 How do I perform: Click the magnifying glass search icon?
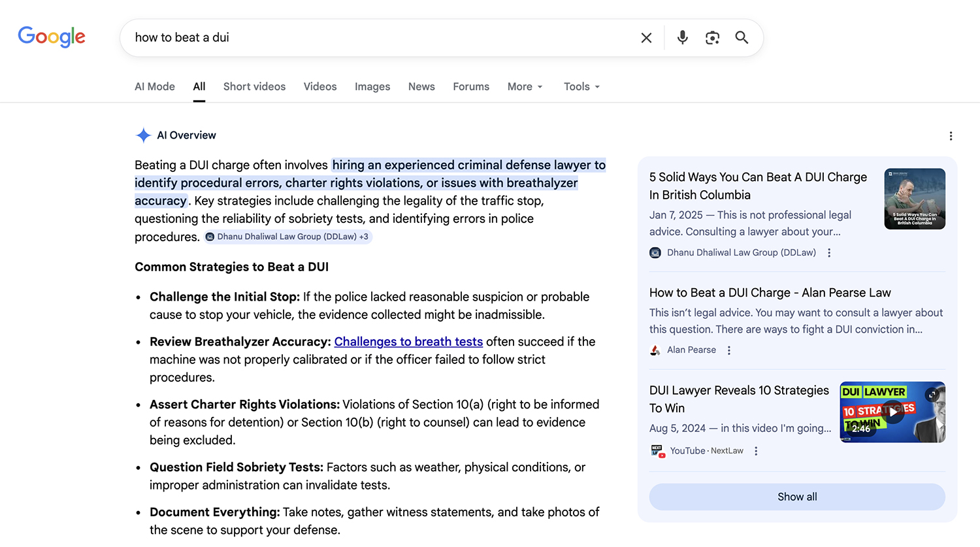point(742,37)
